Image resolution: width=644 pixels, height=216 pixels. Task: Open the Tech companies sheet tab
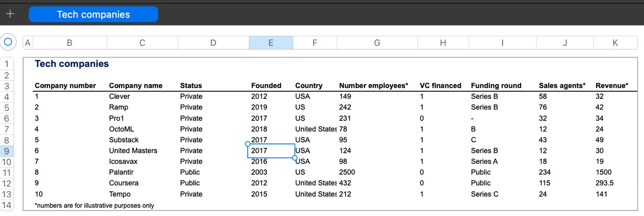[93, 14]
